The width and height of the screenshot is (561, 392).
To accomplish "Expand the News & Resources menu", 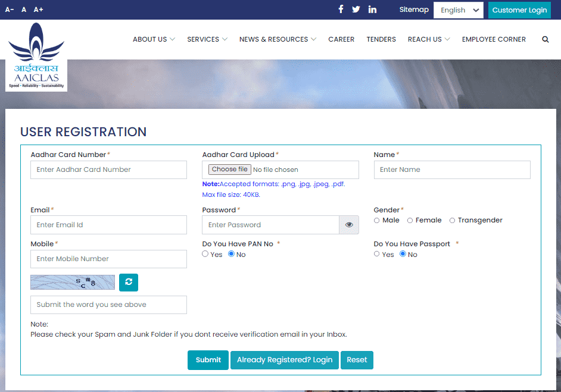I will point(278,39).
